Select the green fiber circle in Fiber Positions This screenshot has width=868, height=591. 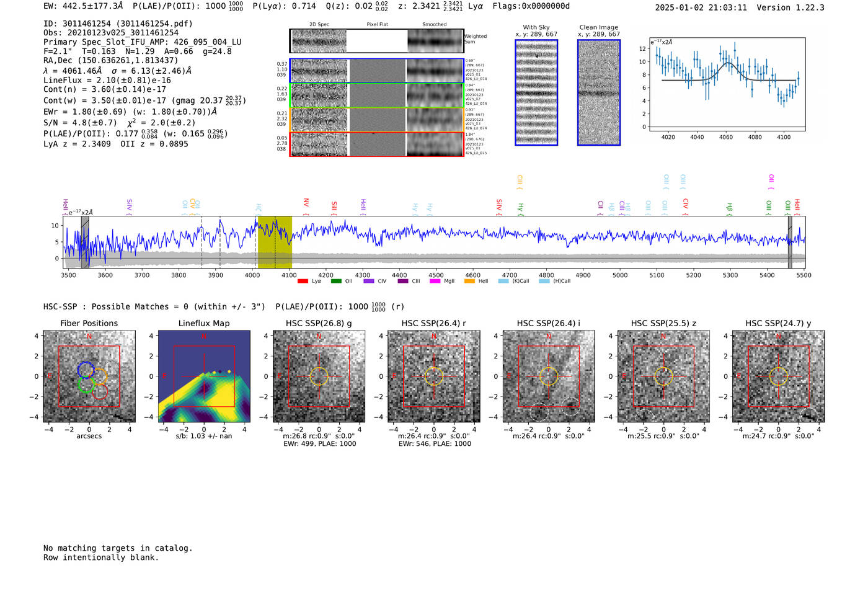point(86,385)
